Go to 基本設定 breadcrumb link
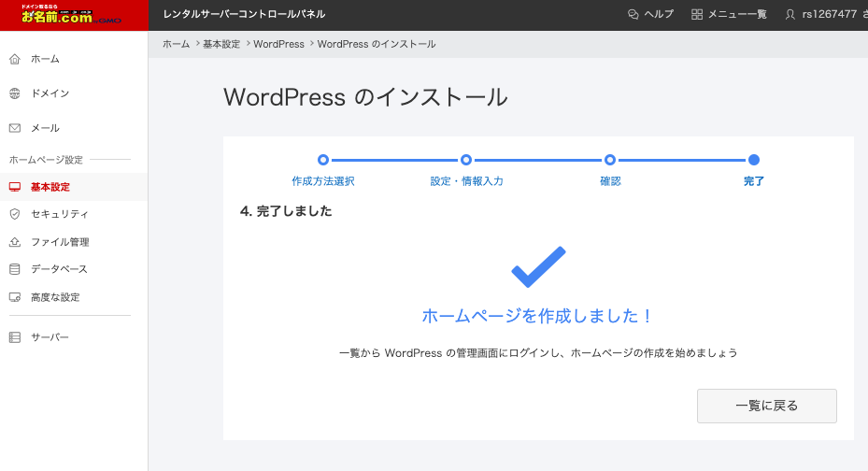This screenshot has width=868, height=471. pyautogui.click(x=221, y=44)
